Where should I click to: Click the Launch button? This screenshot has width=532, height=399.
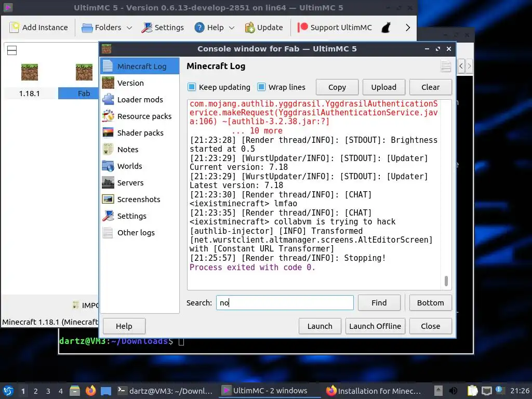click(x=320, y=326)
